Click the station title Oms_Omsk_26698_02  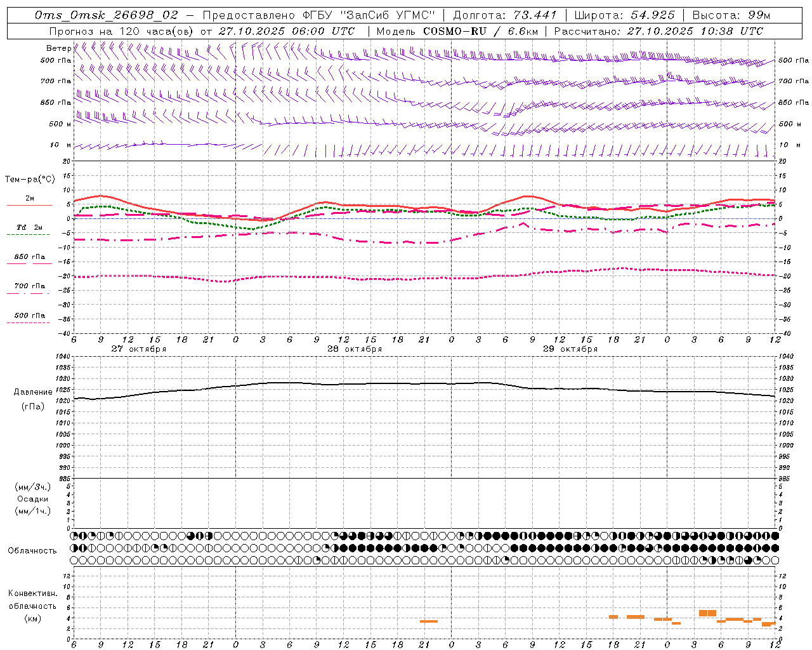(x=107, y=15)
